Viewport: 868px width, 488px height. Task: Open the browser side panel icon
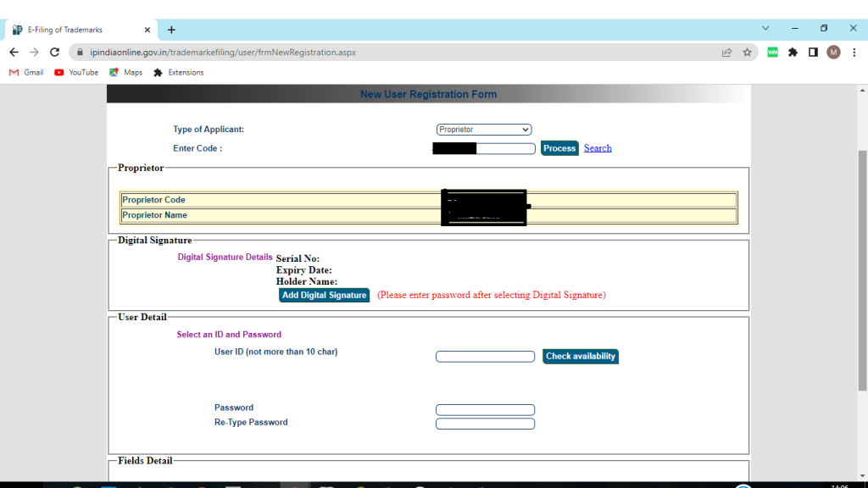tap(813, 52)
